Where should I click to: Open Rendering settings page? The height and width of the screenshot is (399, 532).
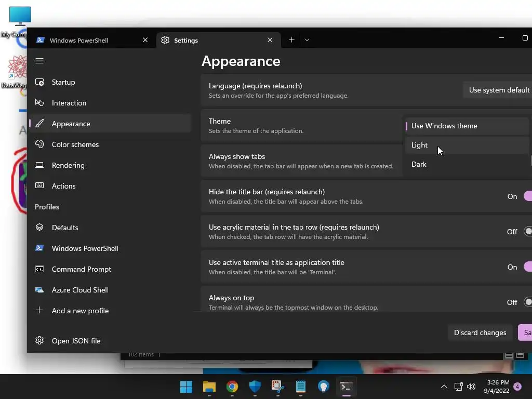tap(111, 165)
